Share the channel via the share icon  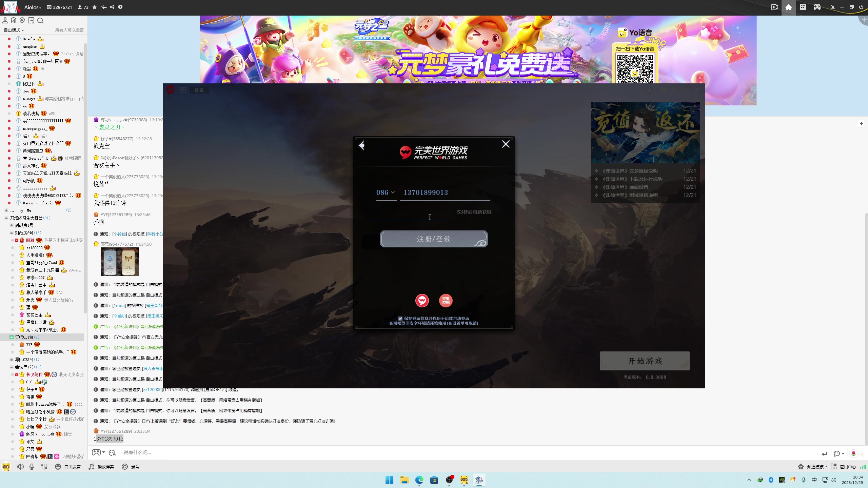click(112, 7)
